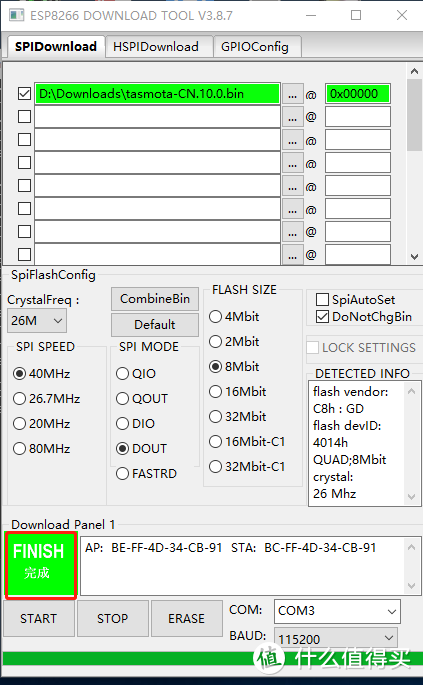The width and height of the screenshot is (423, 685).
Task: Click the ESP8266 tool title bar icon
Action: click(17, 15)
